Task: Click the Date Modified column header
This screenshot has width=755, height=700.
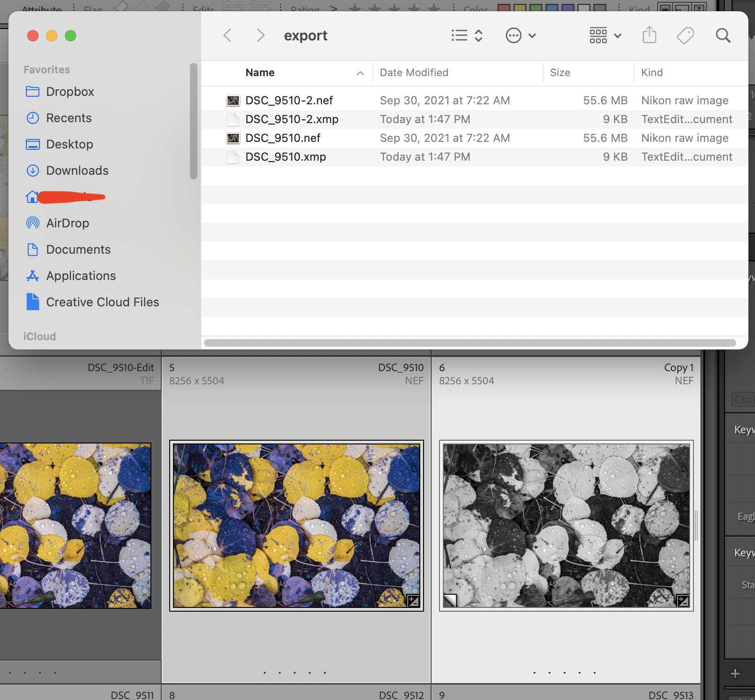Action: (414, 73)
